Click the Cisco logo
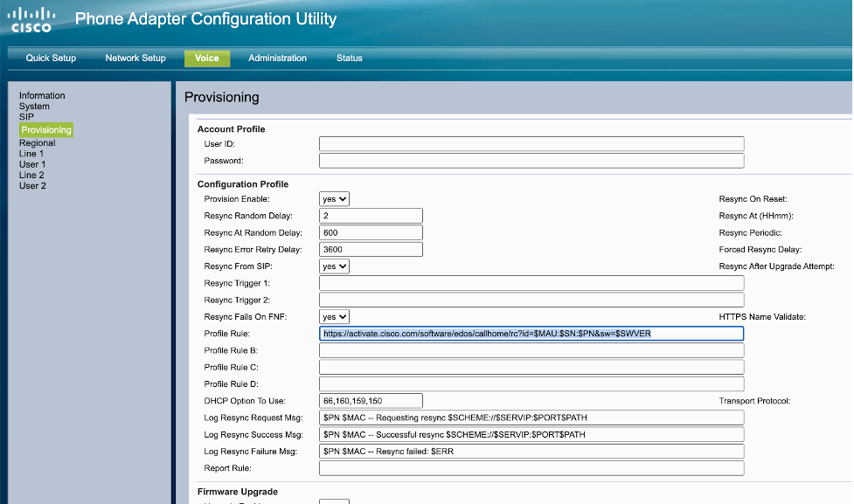The height and width of the screenshot is (504, 854). (x=31, y=18)
